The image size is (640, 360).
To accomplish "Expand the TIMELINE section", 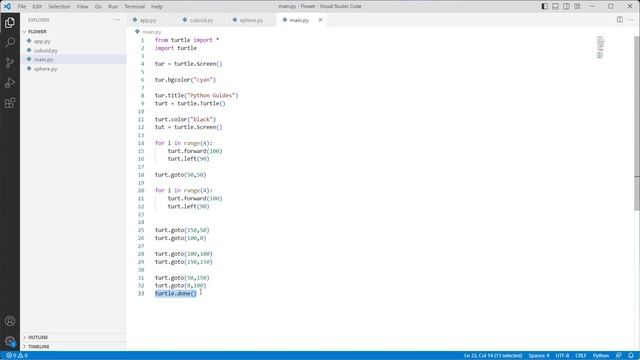I will pos(73,347).
